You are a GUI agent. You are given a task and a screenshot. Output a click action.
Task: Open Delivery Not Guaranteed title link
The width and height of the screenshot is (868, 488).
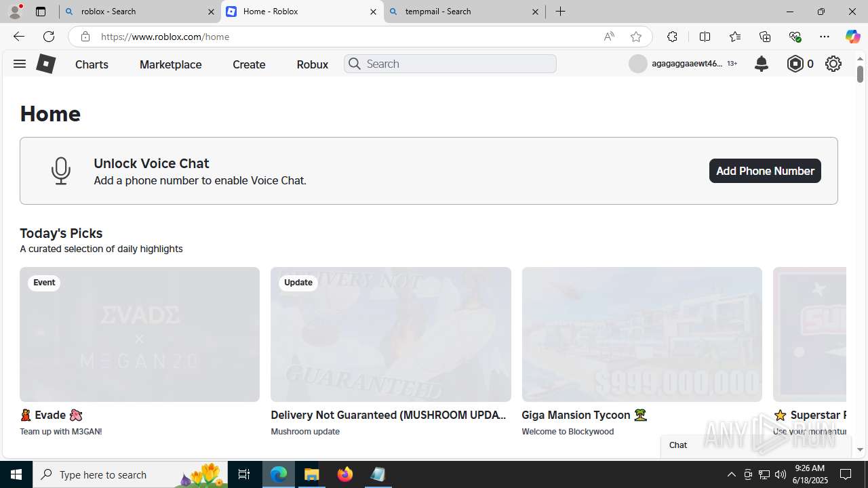[389, 415]
